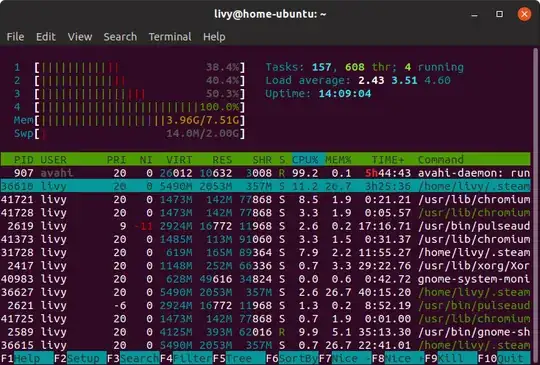Sort by the VIRT column header
The width and height of the screenshot is (540, 365).
[x=179, y=159]
